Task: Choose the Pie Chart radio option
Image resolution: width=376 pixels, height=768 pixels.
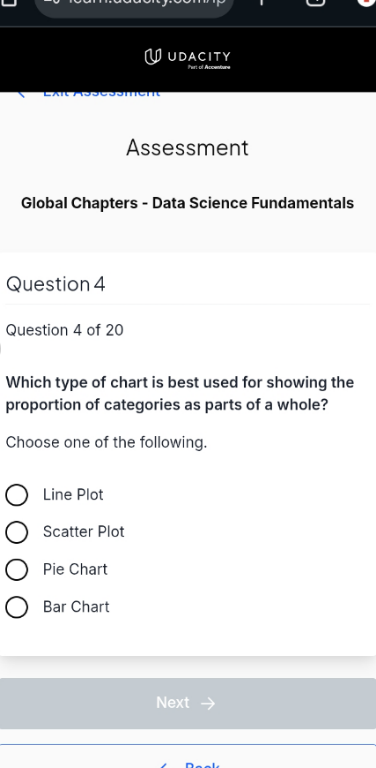Action: [17, 570]
